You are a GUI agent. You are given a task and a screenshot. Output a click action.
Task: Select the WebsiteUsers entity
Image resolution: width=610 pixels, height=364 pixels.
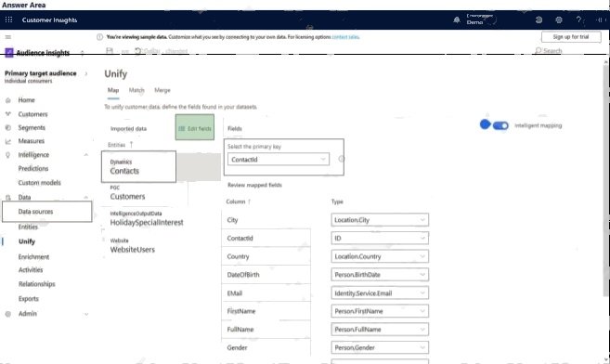pyautogui.click(x=132, y=246)
